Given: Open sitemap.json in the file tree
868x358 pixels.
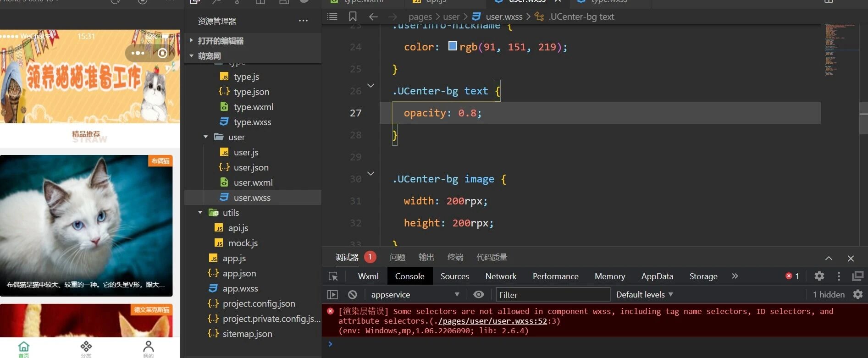Looking at the screenshot, I should click(247, 334).
